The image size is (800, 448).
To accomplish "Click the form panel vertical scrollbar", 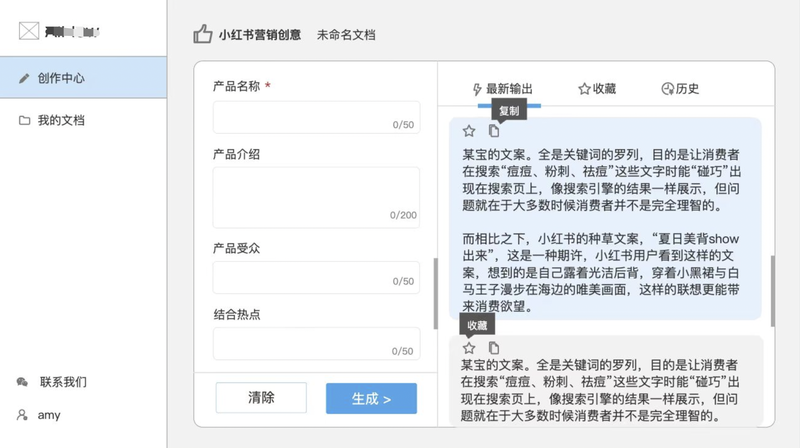I will click(435, 293).
